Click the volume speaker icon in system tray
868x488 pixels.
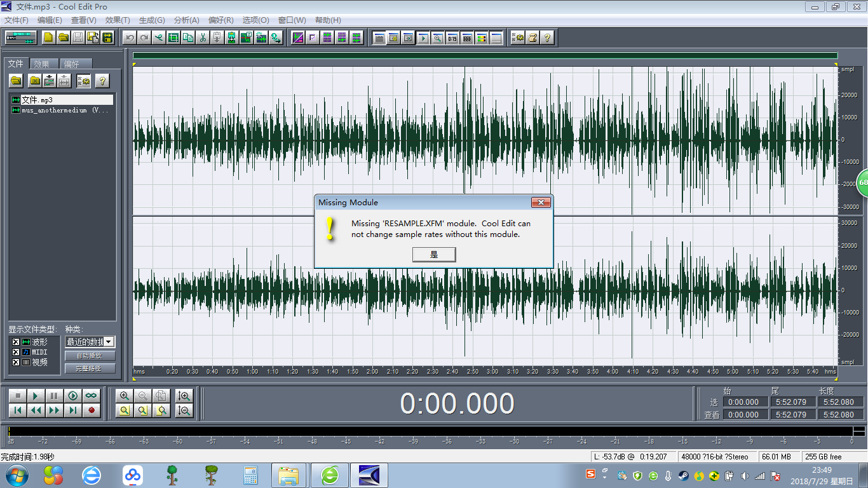coord(745,476)
